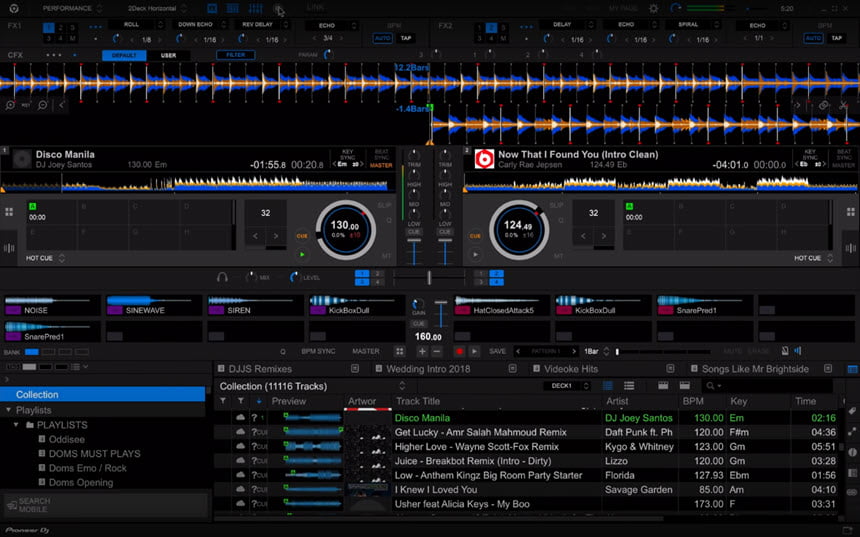The image size is (860, 537).
Task: Click the browser search field
Action: point(768,386)
